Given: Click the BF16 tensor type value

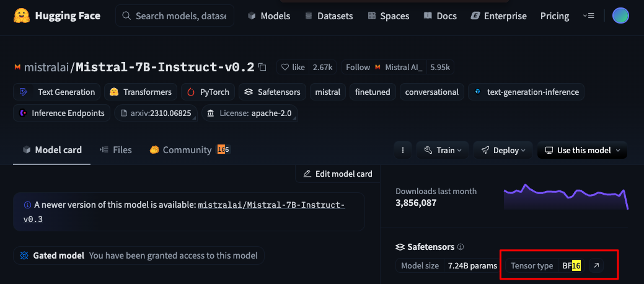Looking at the screenshot, I should point(571,266).
